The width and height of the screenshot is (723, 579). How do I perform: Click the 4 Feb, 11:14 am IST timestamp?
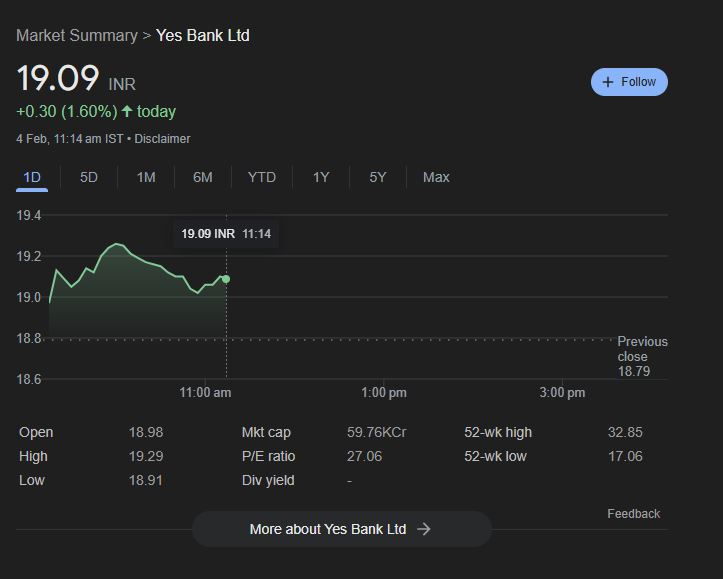point(70,139)
